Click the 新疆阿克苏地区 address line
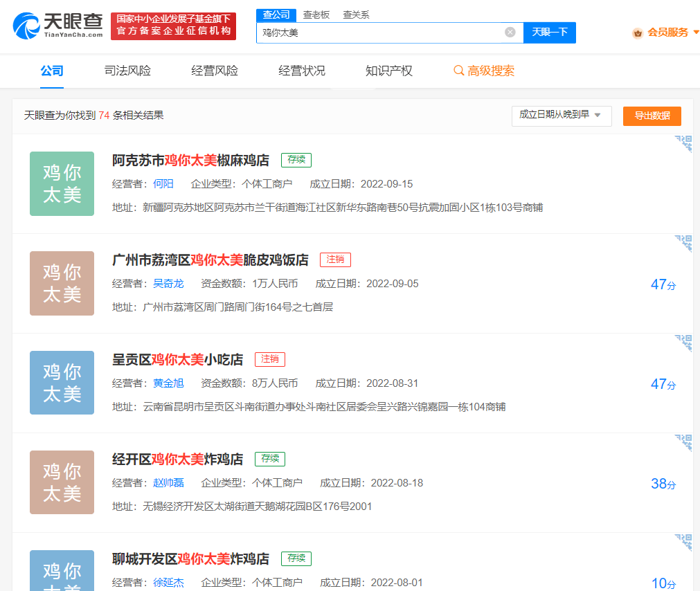The width and height of the screenshot is (700, 591). [343, 208]
